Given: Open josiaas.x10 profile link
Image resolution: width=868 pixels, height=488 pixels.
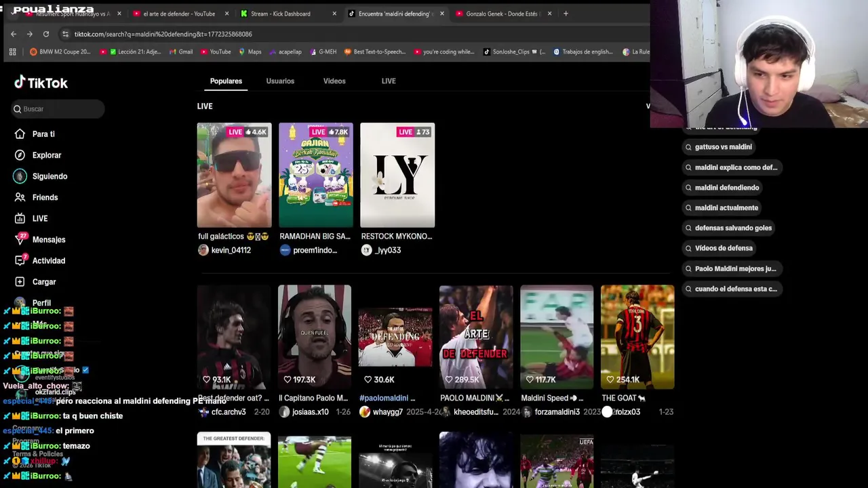Looking at the screenshot, I should click(311, 412).
